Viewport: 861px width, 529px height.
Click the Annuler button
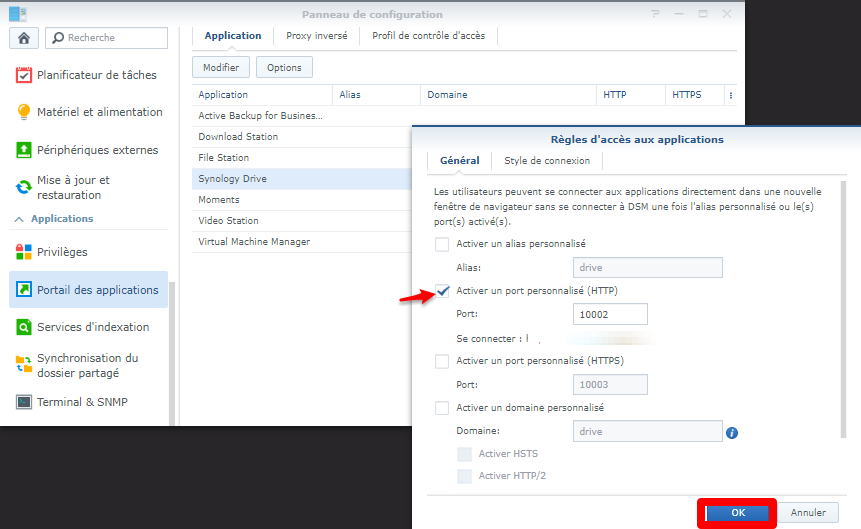click(x=808, y=513)
